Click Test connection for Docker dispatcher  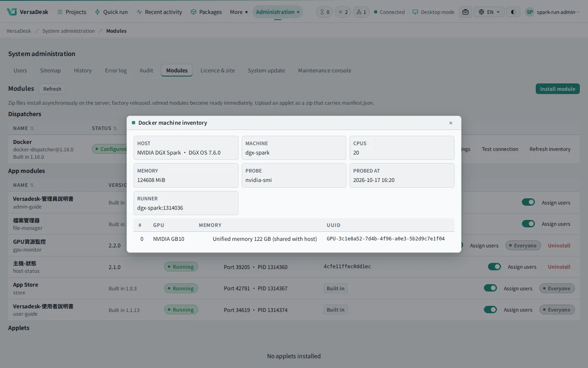[x=500, y=149]
